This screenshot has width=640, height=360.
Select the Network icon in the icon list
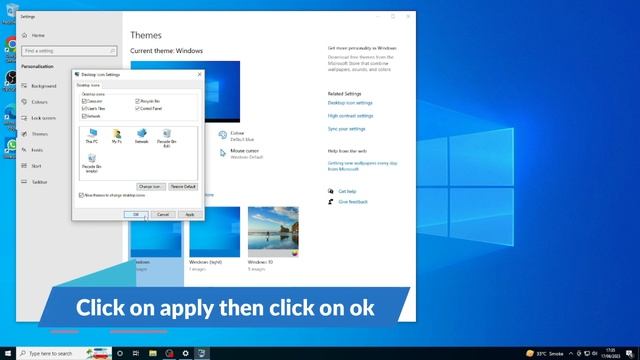tap(142, 136)
